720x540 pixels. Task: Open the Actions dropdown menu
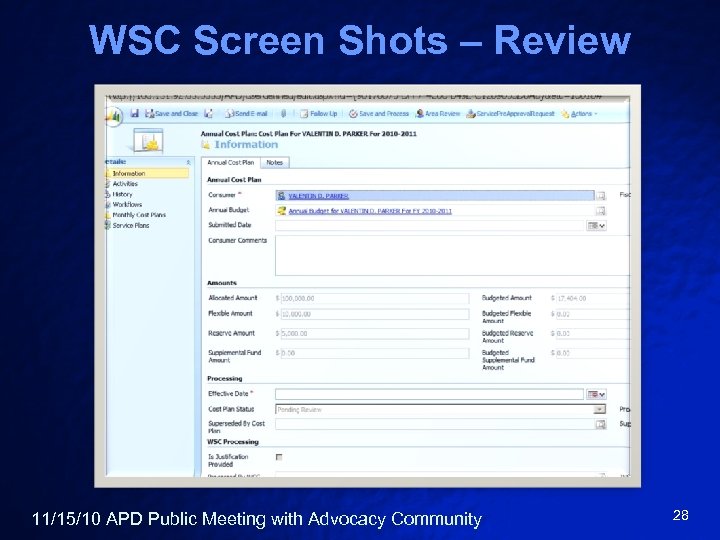579,113
